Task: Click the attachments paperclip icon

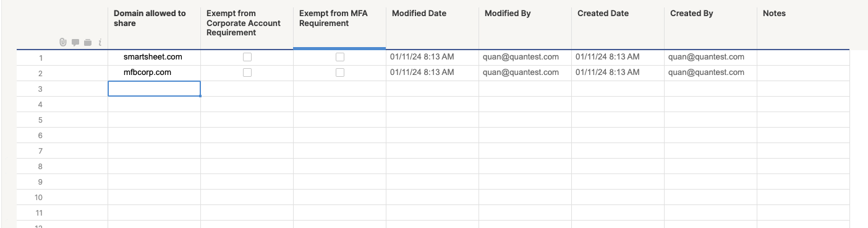Action: [x=62, y=42]
